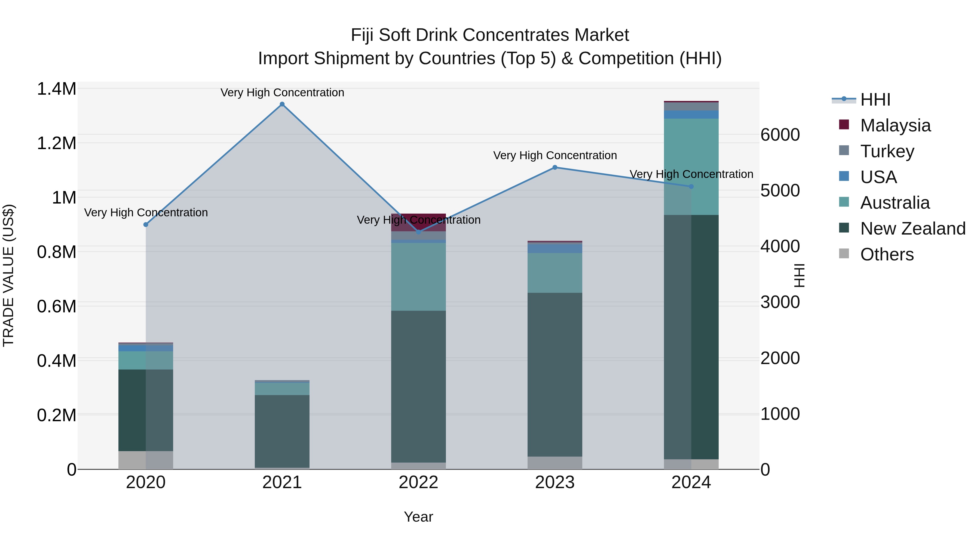Click Very High Concentration label above 2023
The width and height of the screenshot is (980, 551).
[555, 155]
